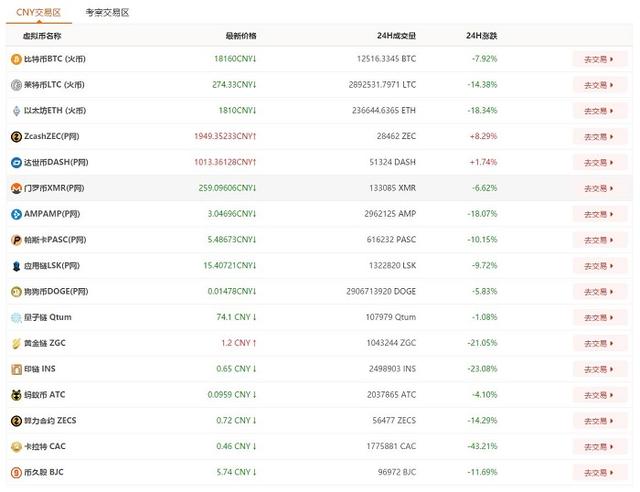Click the 最新价格 column header
Image resolution: width=640 pixels, height=492 pixels.
click(241, 36)
